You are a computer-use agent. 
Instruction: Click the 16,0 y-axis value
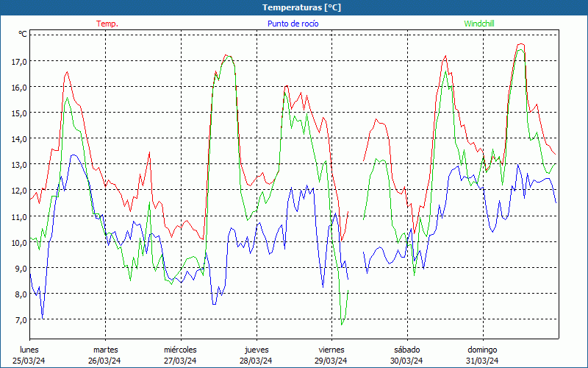(19, 87)
